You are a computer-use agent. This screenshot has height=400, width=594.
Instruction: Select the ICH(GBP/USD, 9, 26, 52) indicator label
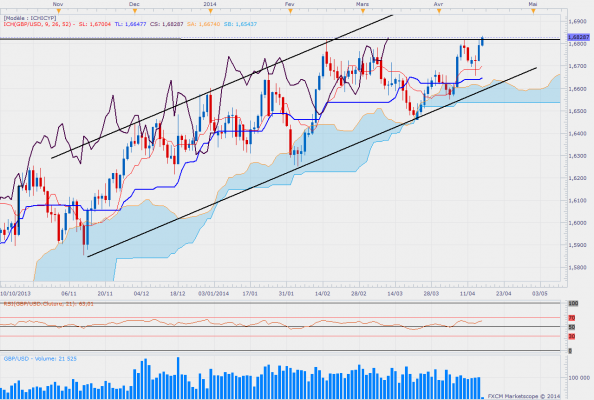[37, 24]
